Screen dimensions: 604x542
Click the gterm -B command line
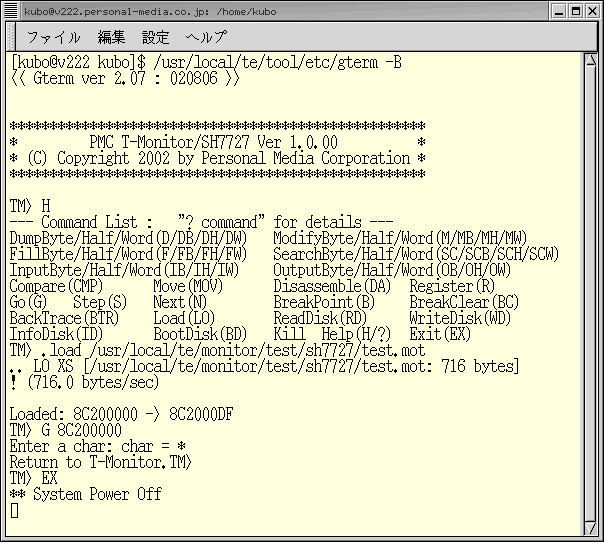206,62
